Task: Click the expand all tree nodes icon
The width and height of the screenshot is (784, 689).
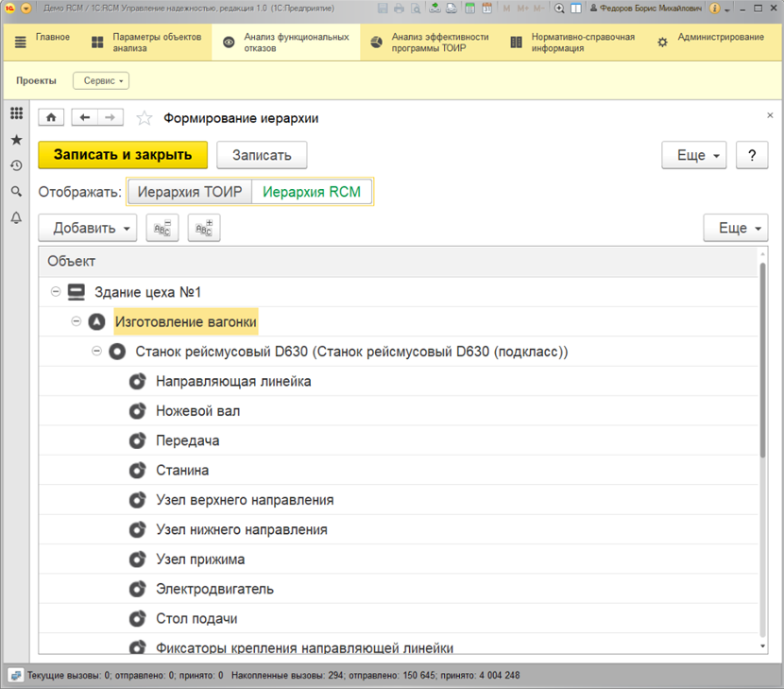Action: pos(203,228)
